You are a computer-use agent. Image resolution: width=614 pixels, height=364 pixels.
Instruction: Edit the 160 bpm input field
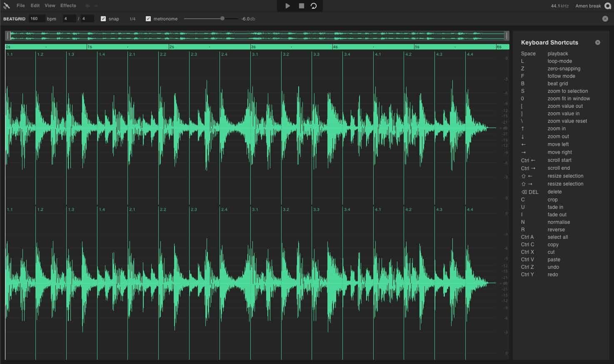coord(35,18)
